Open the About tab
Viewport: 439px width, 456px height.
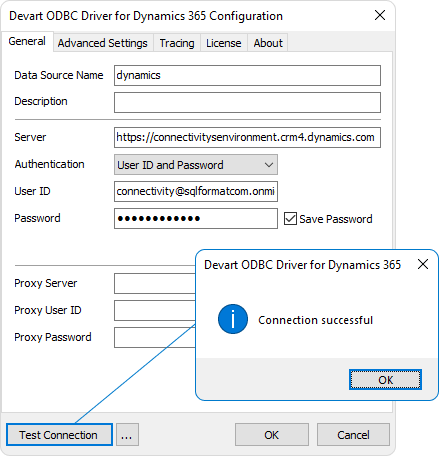pyautogui.click(x=268, y=43)
